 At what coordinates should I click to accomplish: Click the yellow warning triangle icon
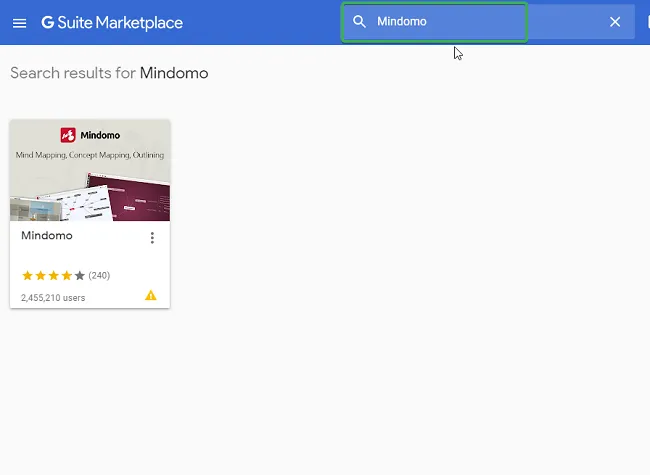pyautogui.click(x=151, y=295)
